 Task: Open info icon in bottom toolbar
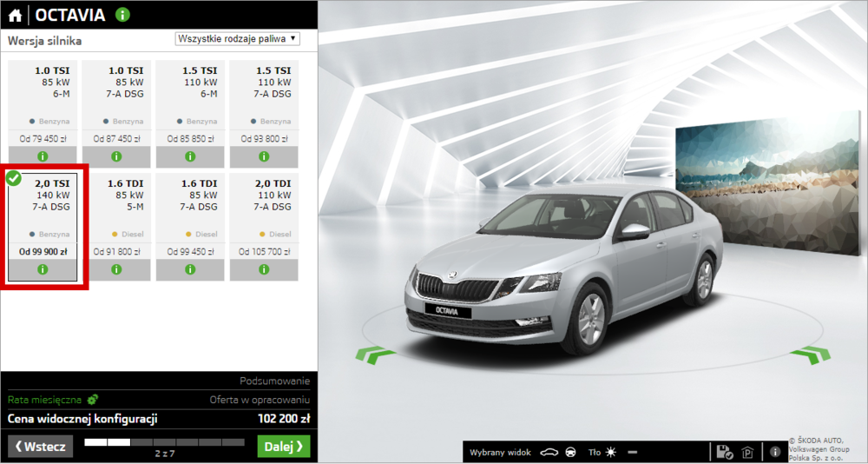click(775, 452)
